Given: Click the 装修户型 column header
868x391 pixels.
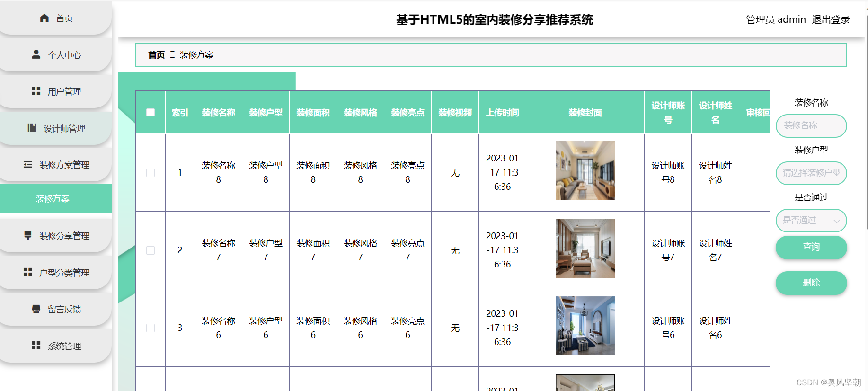Looking at the screenshot, I should [x=266, y=113].
